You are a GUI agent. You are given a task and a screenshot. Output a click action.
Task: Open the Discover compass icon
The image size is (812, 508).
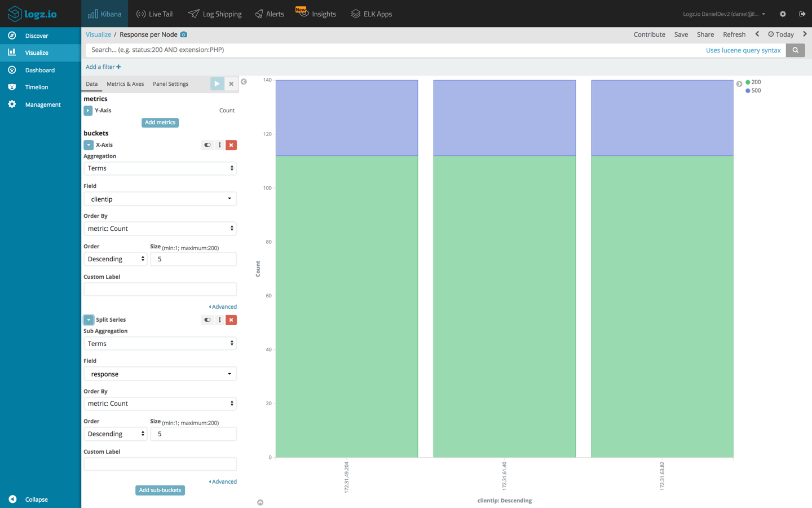tap(12, 36)
